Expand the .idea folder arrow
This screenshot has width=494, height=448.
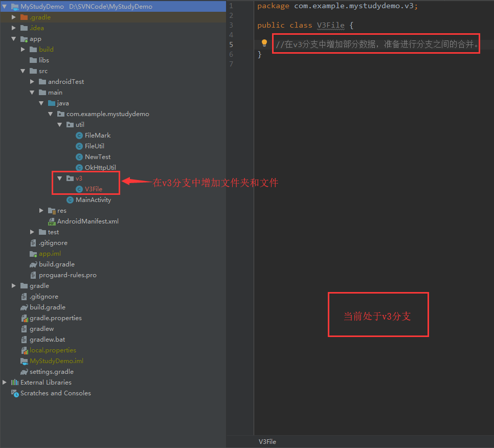point(13,28)
